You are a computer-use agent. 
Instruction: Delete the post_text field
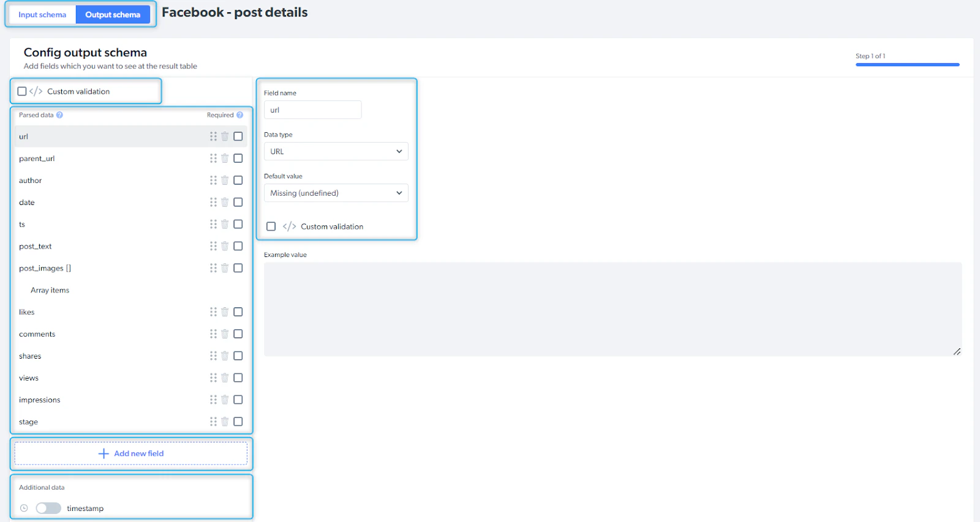coord(225,246)
